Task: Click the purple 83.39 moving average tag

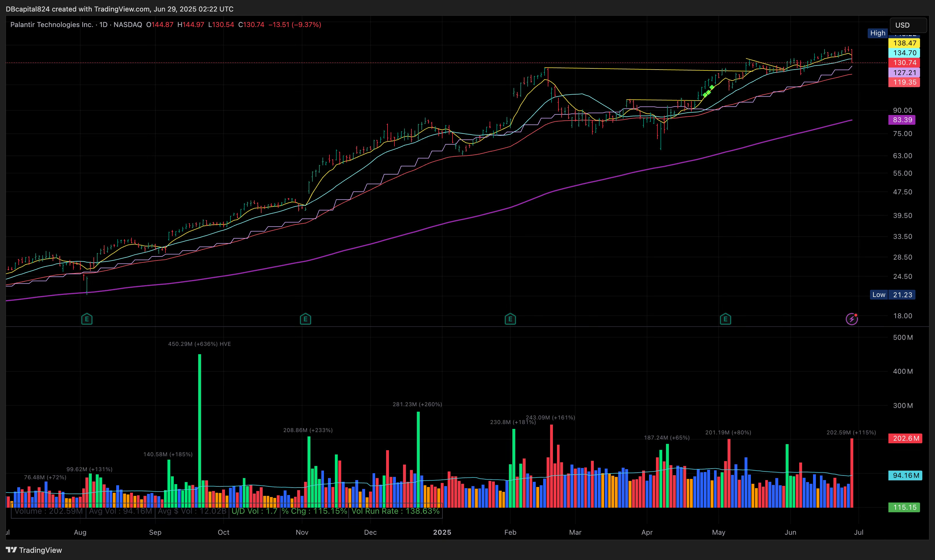Action: point(902,120)
